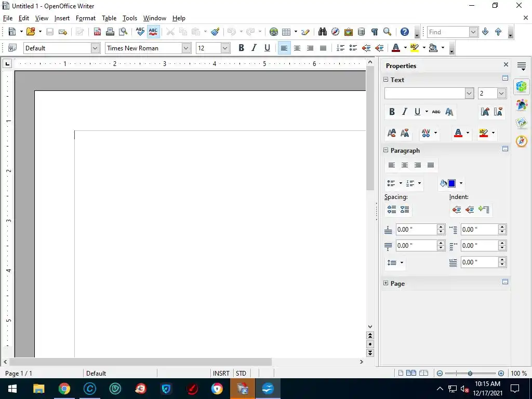Open sidebar Navigator deck compass icon

point(522,141)
